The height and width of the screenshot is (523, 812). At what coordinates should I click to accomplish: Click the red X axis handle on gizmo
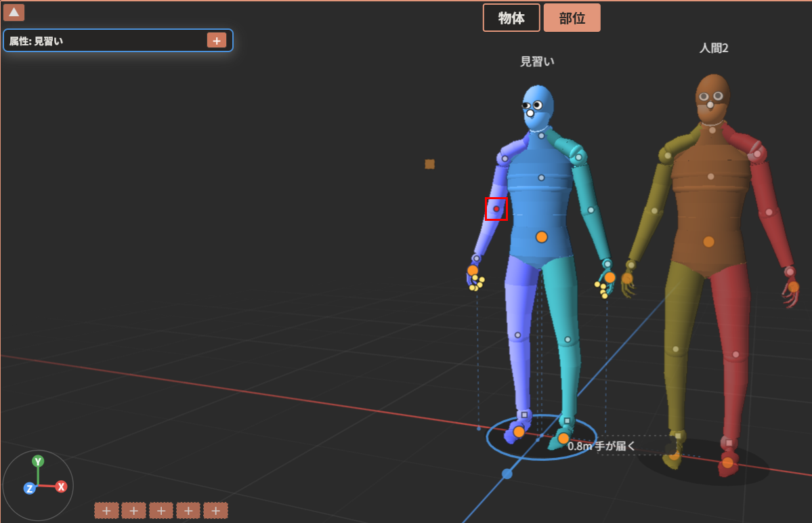(61, 486)
